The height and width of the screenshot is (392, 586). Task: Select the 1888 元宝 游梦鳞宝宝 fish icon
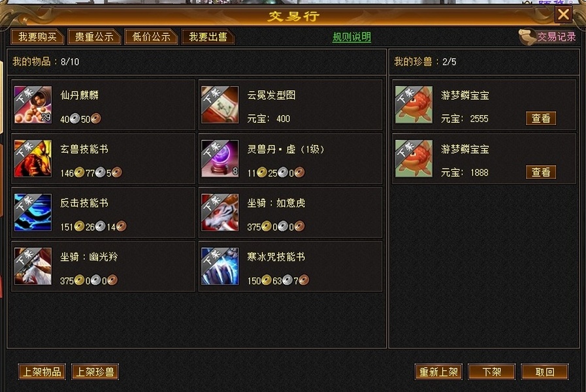(x=414, y=159)
